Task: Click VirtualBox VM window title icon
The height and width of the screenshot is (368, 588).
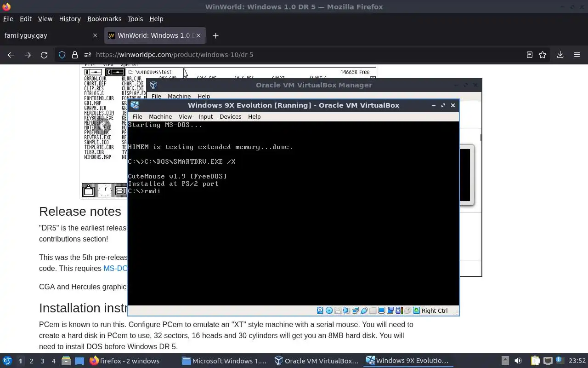Action: pyautogui.click(x=134, y=105)
